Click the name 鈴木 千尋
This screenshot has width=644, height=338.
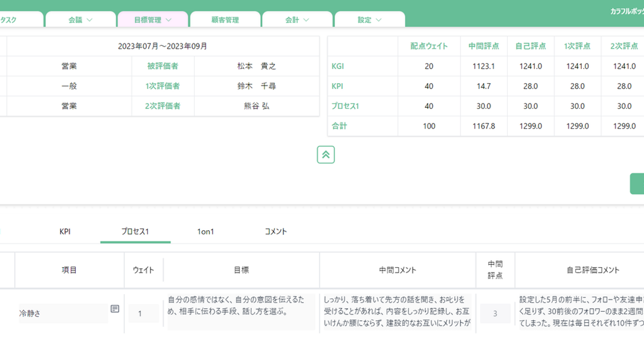[257, 86]
